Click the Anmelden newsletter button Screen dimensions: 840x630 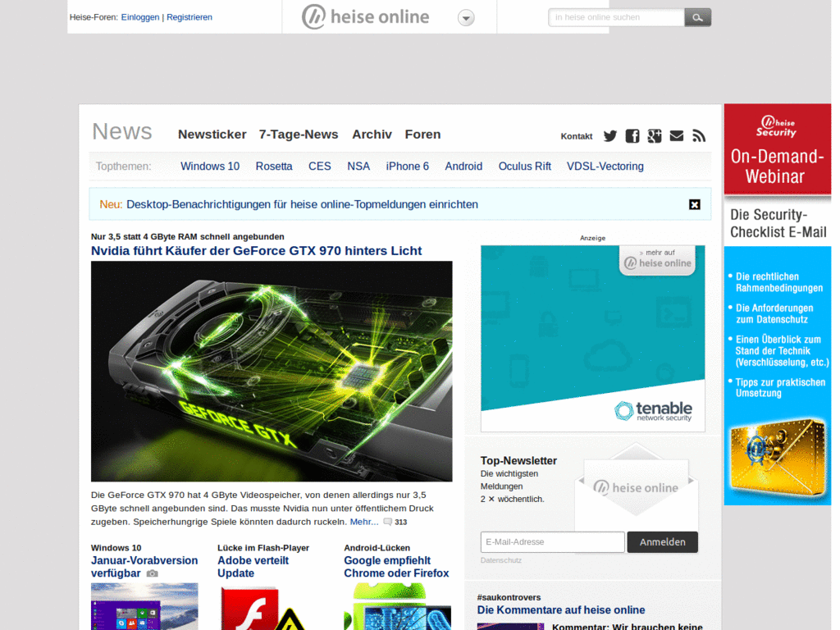coord(663,542)
